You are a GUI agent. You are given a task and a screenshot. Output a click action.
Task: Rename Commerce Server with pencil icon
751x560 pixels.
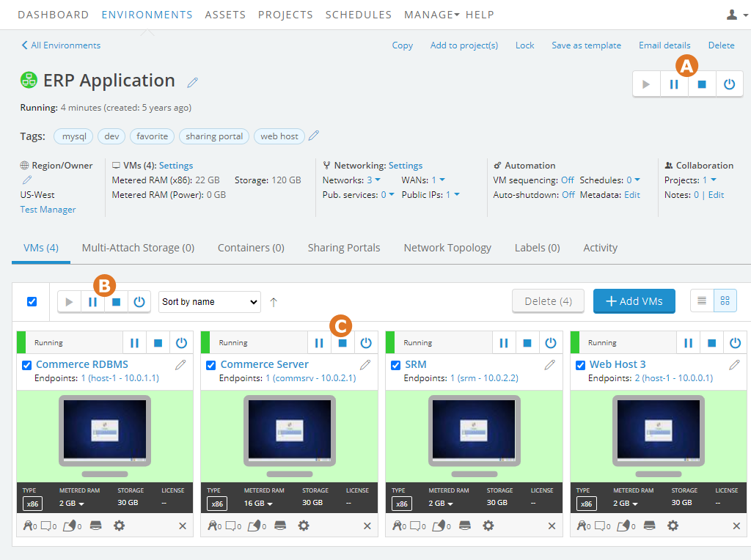click(365, 365)
